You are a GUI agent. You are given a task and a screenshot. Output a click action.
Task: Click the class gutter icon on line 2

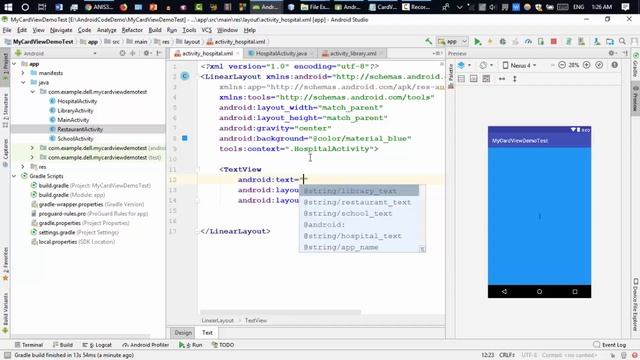tap(185, 76)
